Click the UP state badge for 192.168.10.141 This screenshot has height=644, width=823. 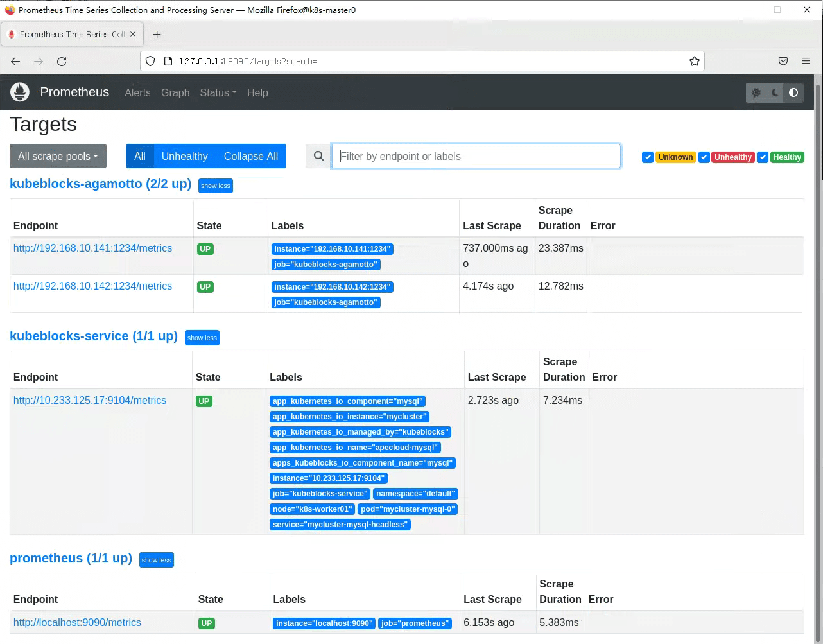(205, 249)
